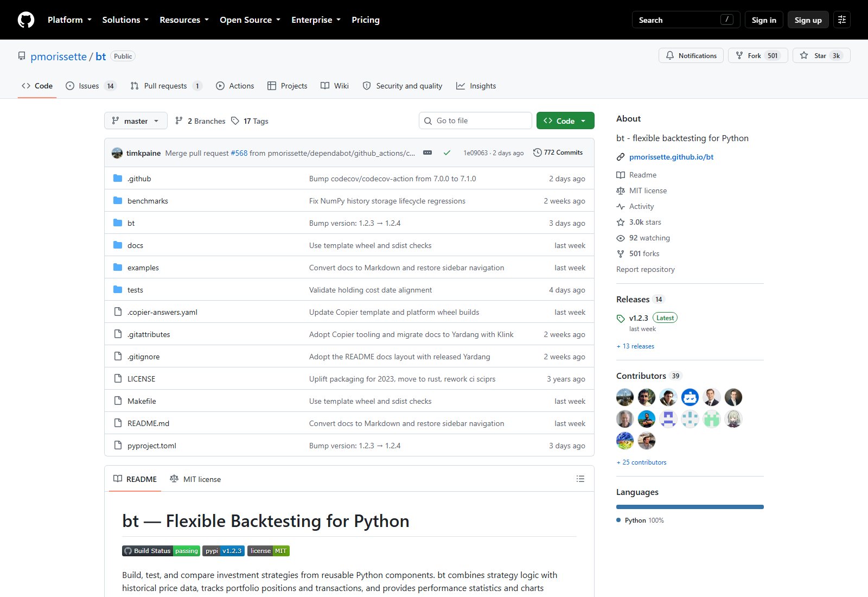The width and height of the screenshot is (868, 597).
Task: Click the history clock icon for 772 Commits
Action: click(x=538, y=153)
